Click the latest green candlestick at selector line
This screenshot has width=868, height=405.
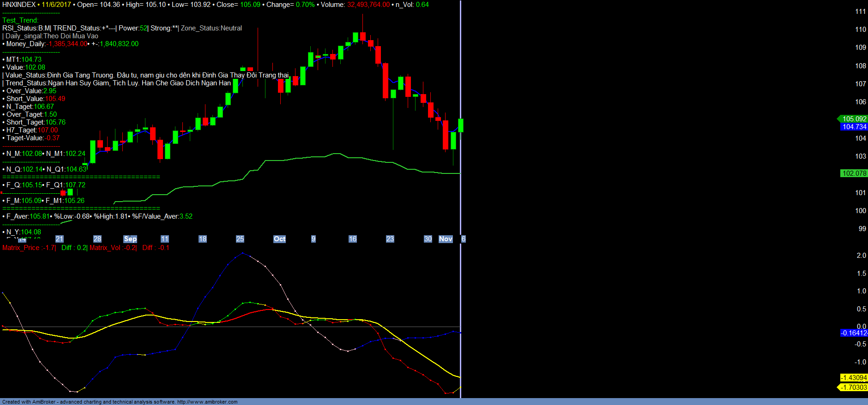tap(460, 125)
